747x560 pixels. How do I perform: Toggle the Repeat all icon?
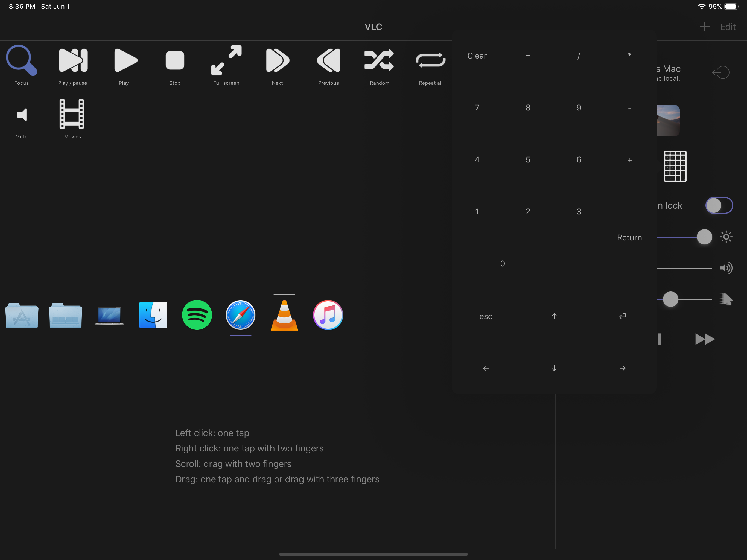[x=431, y=60]
